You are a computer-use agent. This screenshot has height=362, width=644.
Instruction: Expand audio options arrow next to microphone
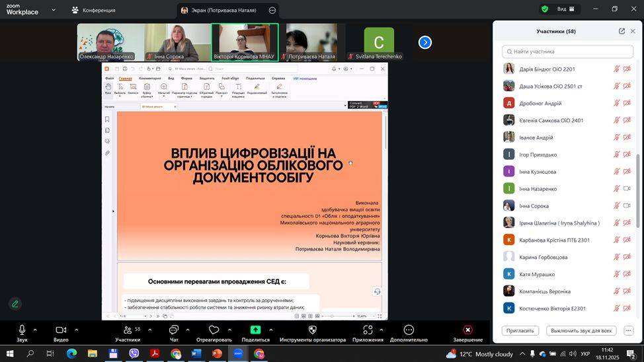click(x=35, y=330)
